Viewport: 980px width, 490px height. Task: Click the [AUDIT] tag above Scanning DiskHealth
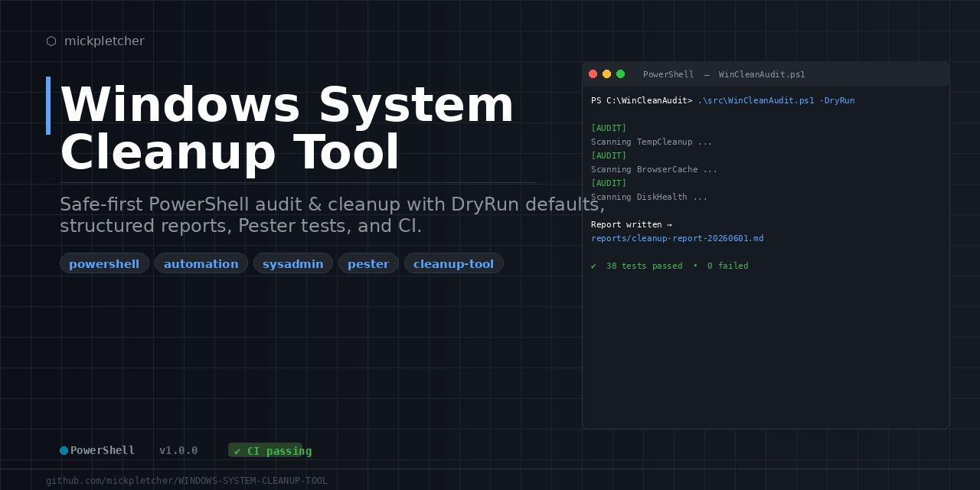[609, 183]
